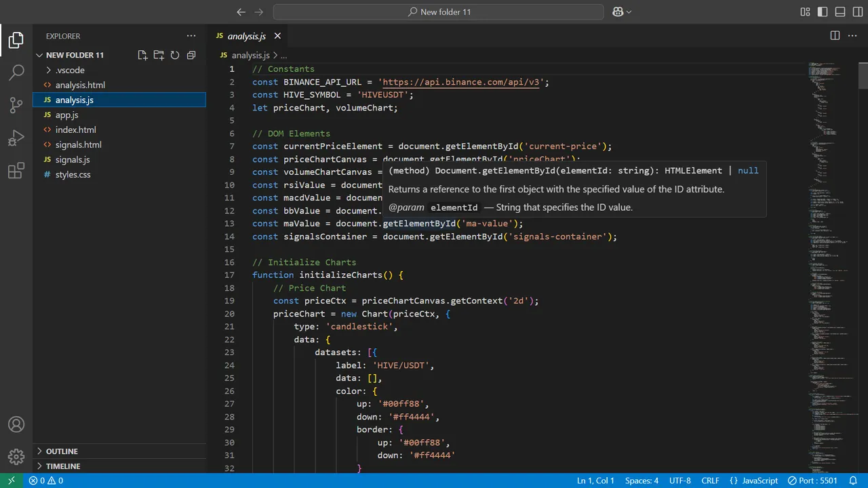Change encoding via UTF-8
Screen dimensions: 868x488
coord(680,481)
